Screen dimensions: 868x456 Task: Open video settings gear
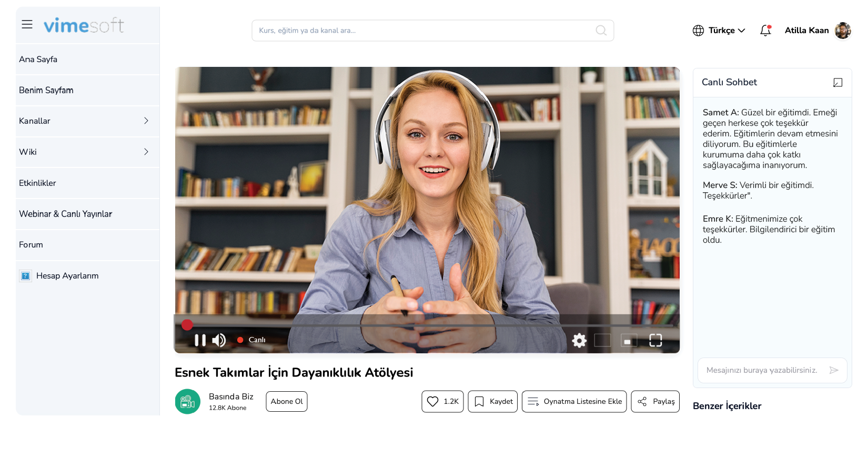(x=579, y=340)
